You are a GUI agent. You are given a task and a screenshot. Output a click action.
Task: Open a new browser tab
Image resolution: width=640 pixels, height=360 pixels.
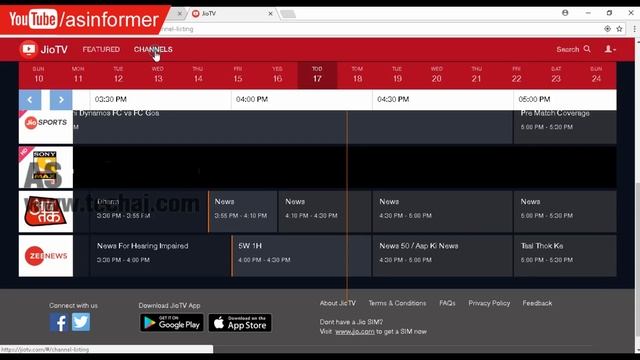pyautogui.click(x=288, y=14)
